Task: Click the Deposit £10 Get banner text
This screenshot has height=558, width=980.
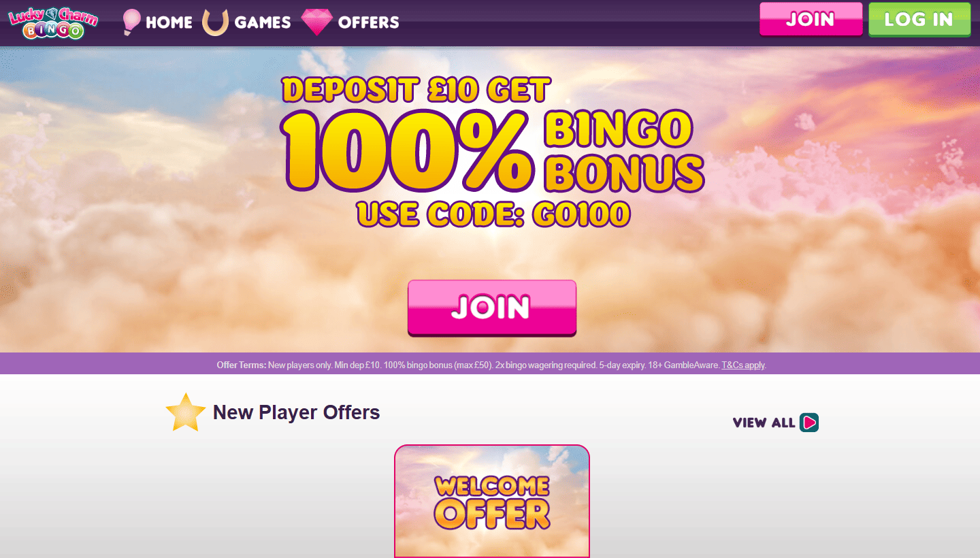Action: click(x=416, y=90)
